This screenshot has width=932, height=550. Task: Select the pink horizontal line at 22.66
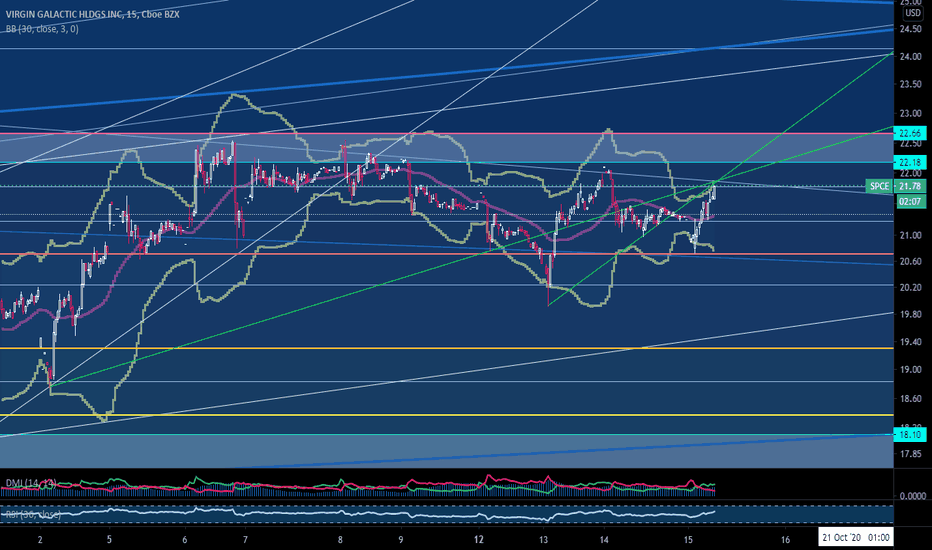(446, 134)
